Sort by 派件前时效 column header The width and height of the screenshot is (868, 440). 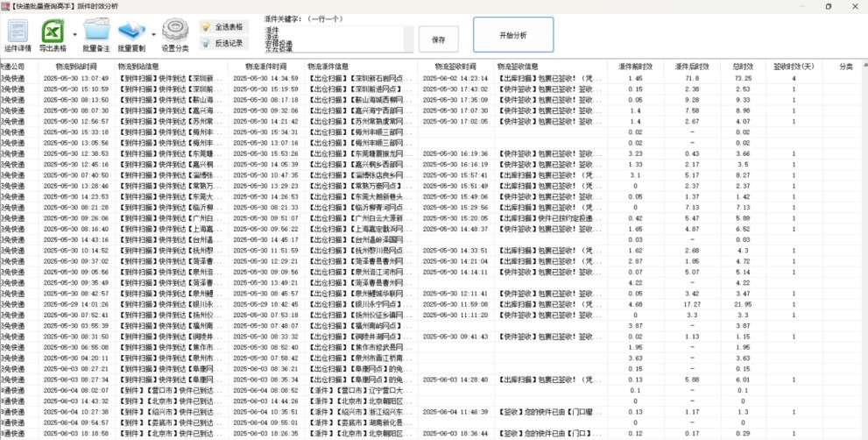pos(636,67)
